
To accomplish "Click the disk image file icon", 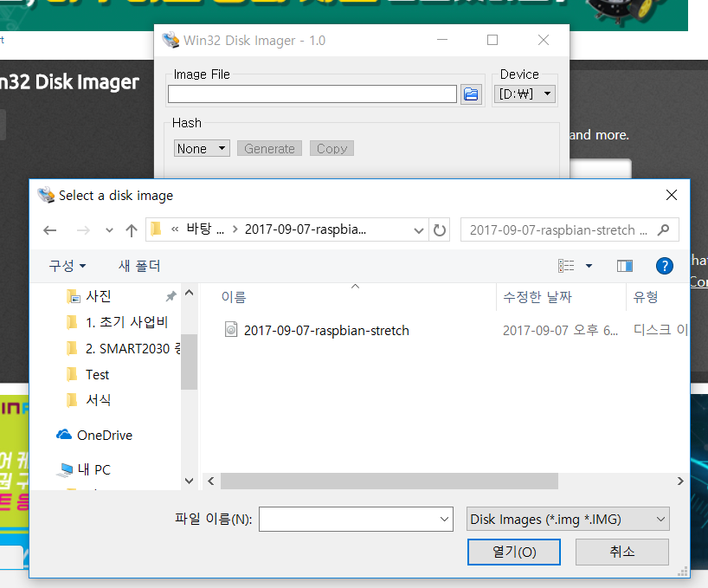I will [231, 329].
